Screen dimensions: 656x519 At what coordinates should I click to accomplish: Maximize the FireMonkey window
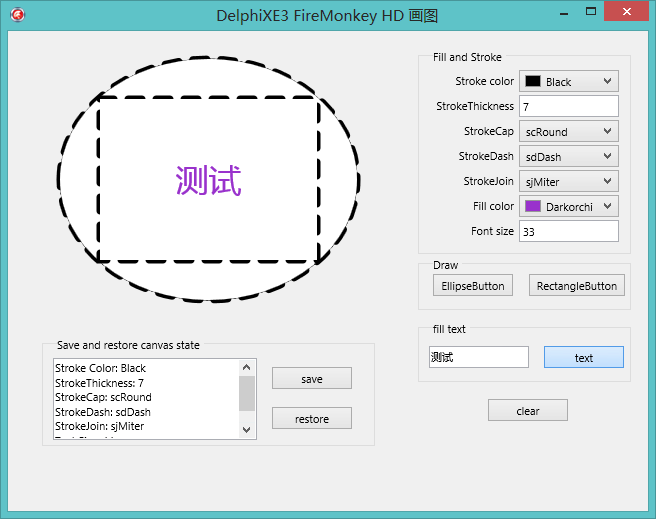click(x=591, y=12)
